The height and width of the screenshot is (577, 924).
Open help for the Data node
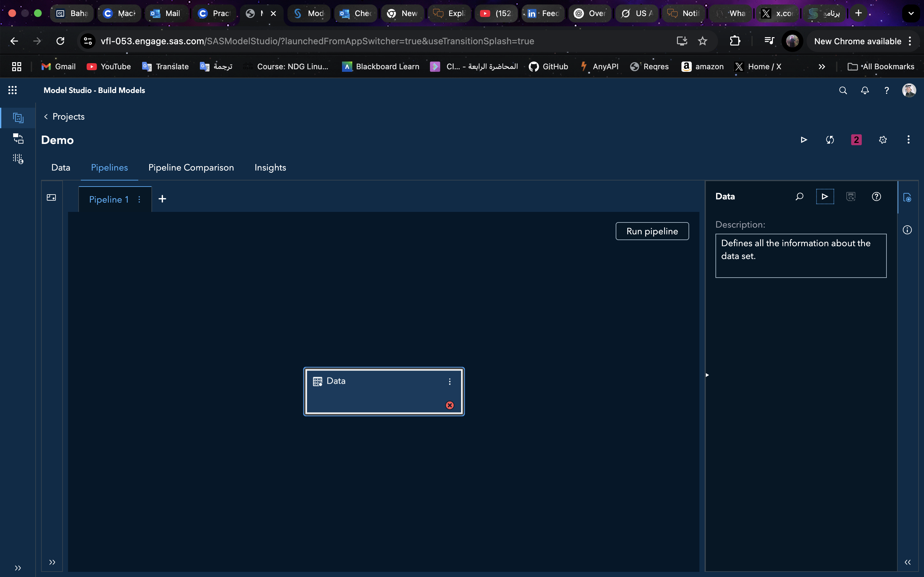point(876,197)
